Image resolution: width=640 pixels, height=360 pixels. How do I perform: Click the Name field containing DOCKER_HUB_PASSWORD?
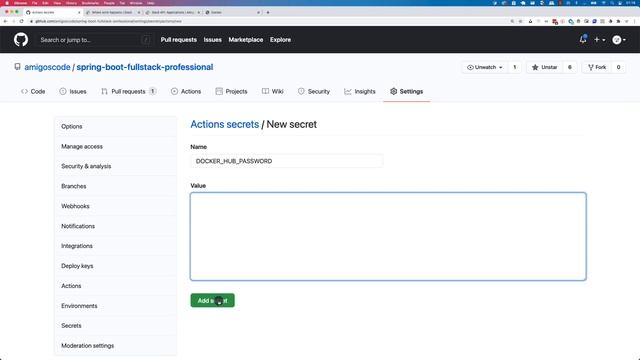pyautogui.click(x=287, y=161)
